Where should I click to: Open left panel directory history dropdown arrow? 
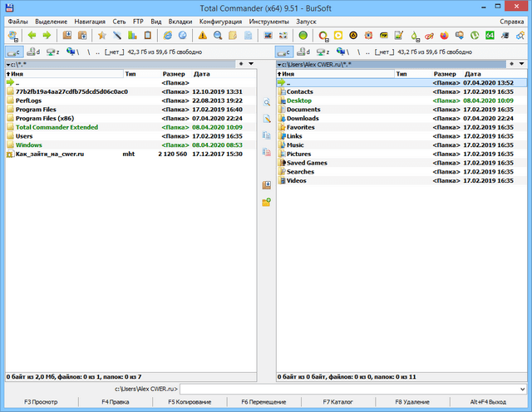tap(252, 63)
